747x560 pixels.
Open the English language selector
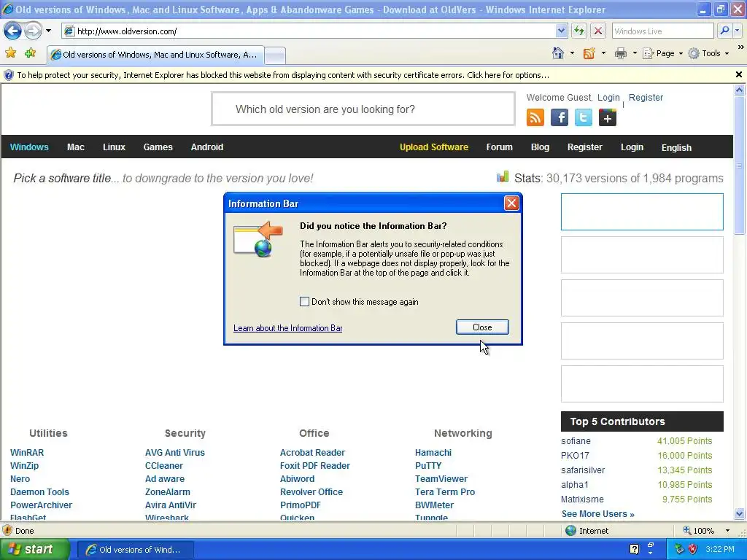coord(676,147)
